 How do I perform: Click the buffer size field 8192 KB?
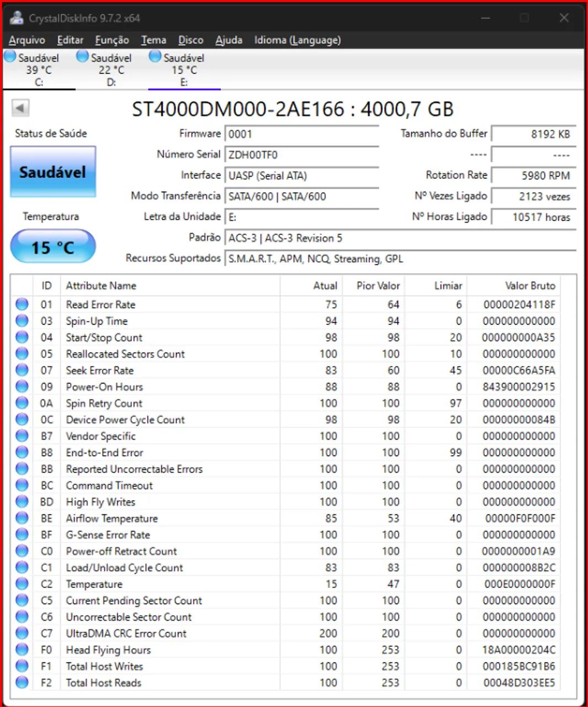click(534, 134)
